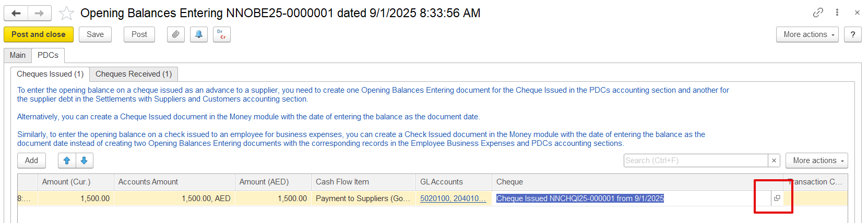The height and width of the screenshot is (223, 868).
Task: Switch to the Main tab
Action: pos(18,55)
